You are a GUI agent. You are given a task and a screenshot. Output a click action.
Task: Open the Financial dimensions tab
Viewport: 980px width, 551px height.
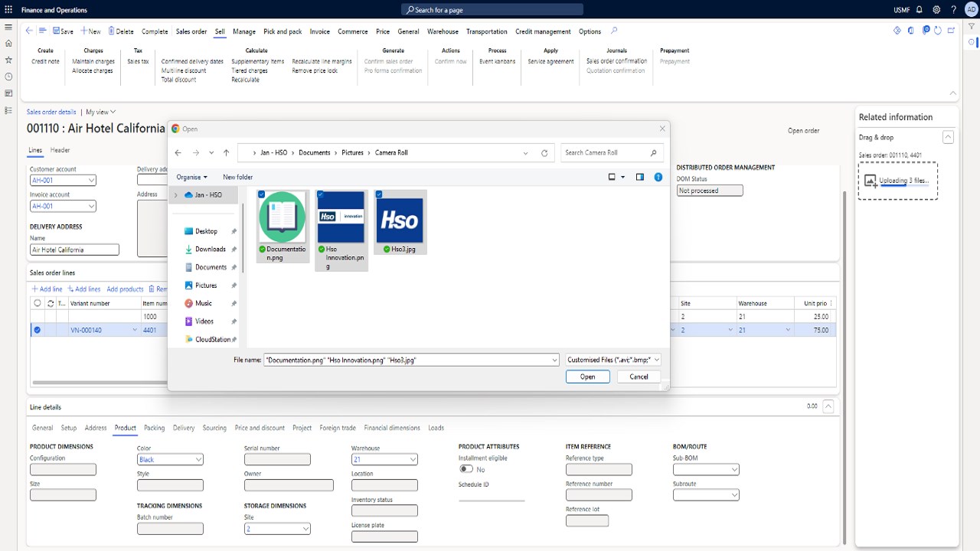(392, 428)
